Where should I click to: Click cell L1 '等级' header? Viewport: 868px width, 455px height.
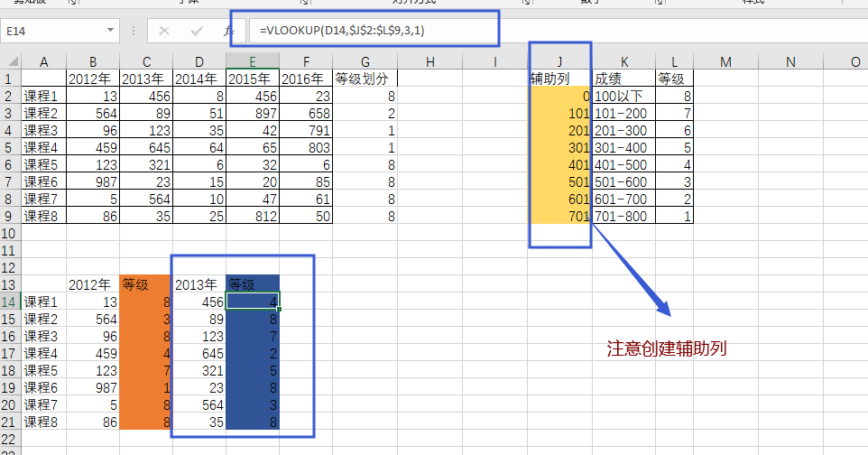pos(674,79)
